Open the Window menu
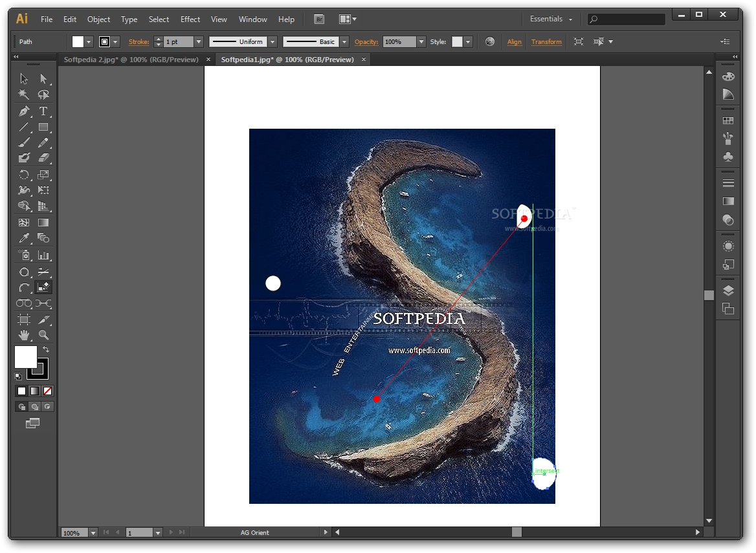The image size is (756, 553). point(252,19)
